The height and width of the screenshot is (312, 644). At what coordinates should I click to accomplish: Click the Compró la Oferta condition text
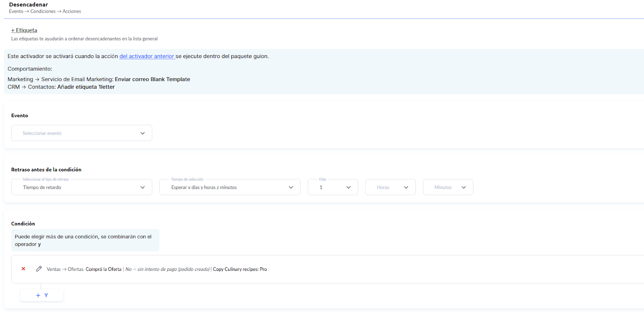click(103, 269)
